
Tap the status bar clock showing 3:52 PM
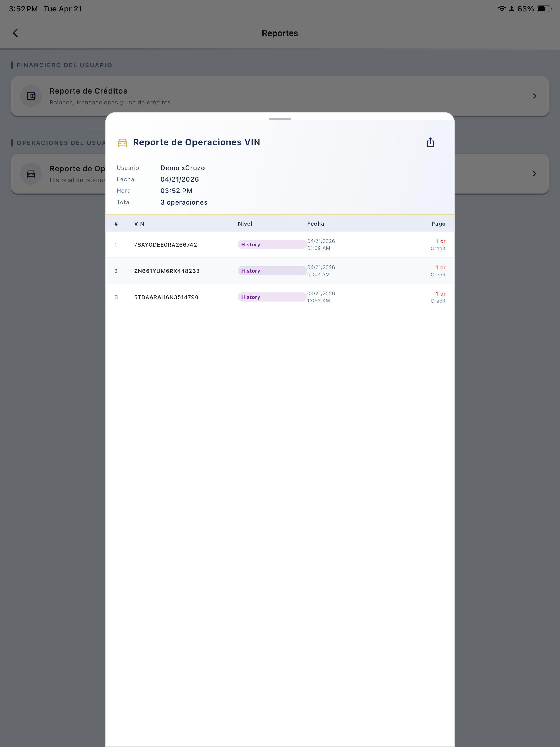23,9
